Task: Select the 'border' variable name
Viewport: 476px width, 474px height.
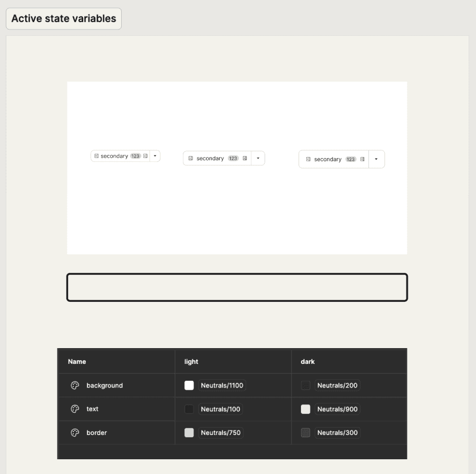Action: pyautogui.click(x=96, y=432)
